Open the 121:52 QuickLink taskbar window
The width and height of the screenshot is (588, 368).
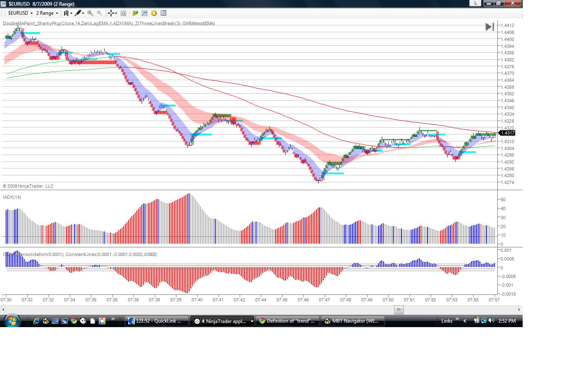pos(157,321)
